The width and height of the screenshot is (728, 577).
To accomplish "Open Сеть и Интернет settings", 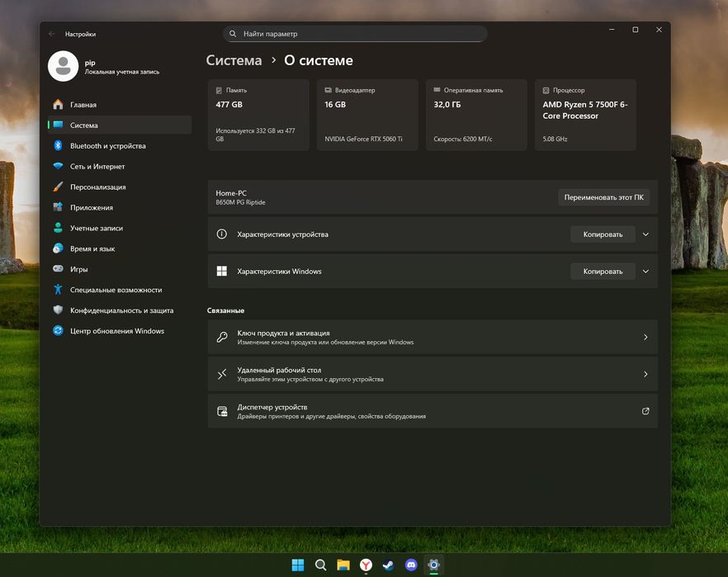I will pyautogui.click(x=97, y=167).
